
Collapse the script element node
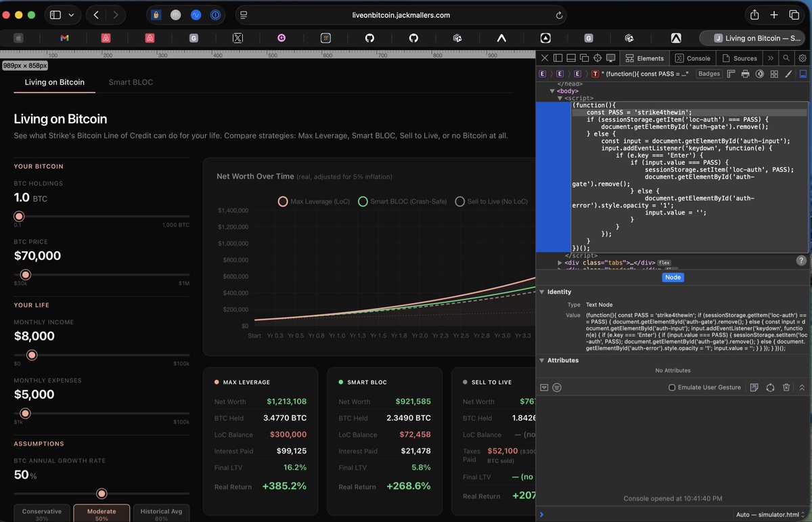pyautogui.click(x=560, y=98)
